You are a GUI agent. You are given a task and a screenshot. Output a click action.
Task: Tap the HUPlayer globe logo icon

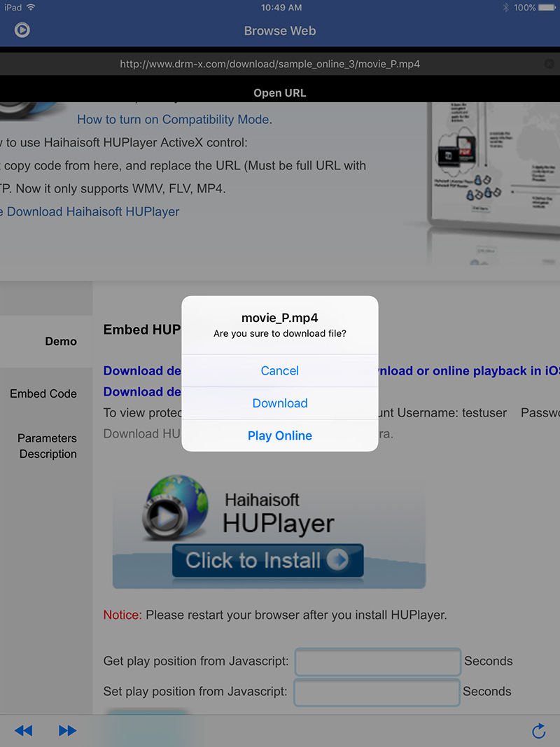[175, 507]
